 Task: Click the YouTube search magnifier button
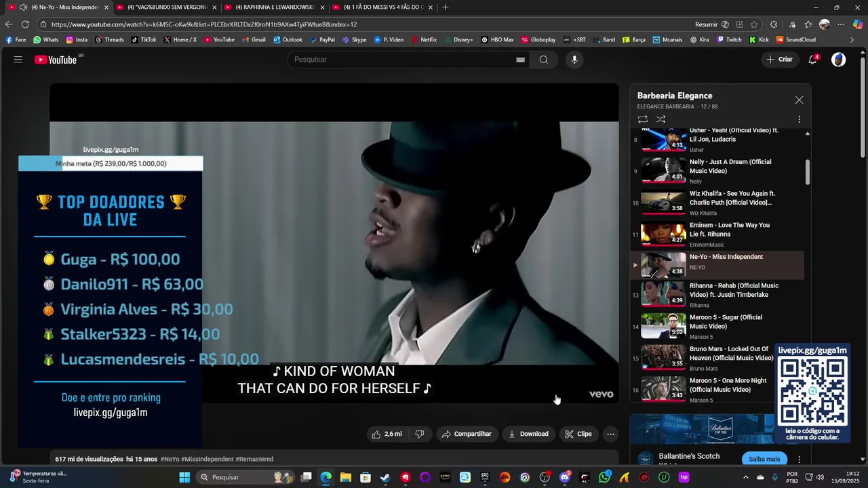click(x=544, y=60)
